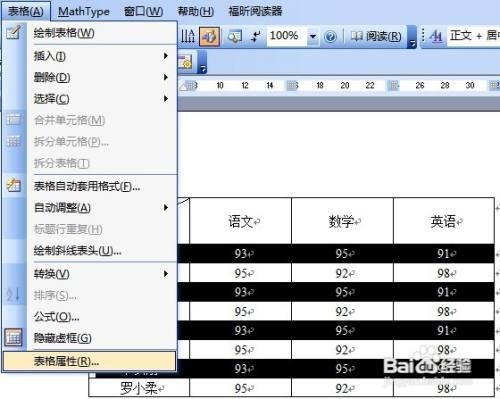Open the 福昕阅读器 menu

pyautogui.click(x=255, y=12)
